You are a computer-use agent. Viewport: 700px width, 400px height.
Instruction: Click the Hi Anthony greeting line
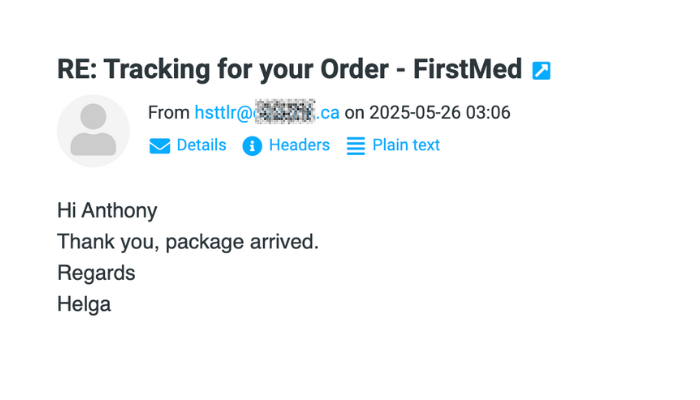pos(107,211)
